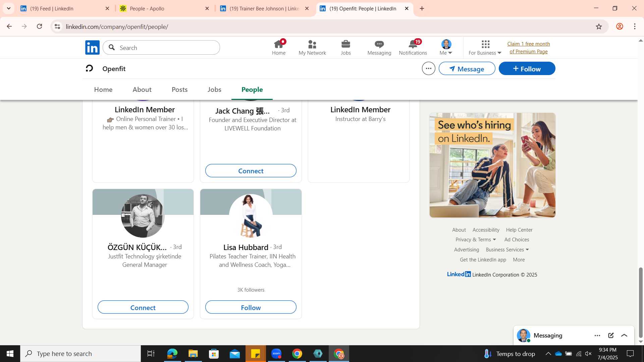Open LinkedIn Home from the nav bar
The height and width of the screenshot is (362, 644).
point(278,48)
